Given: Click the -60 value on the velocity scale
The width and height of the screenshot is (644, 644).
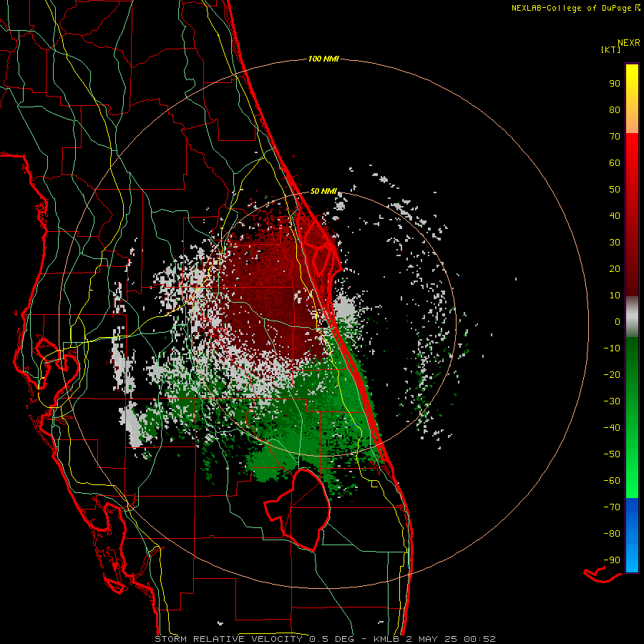Looking at the screenshot, I should (612, 481).
